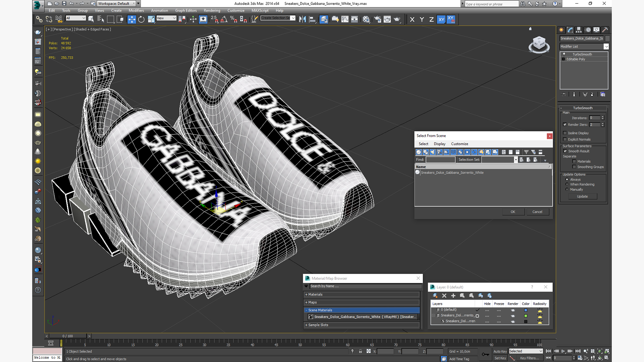This screenshot has width=644, height=362.
Task: Open the Utilities panel hammer icon
Action: [605, 30]
